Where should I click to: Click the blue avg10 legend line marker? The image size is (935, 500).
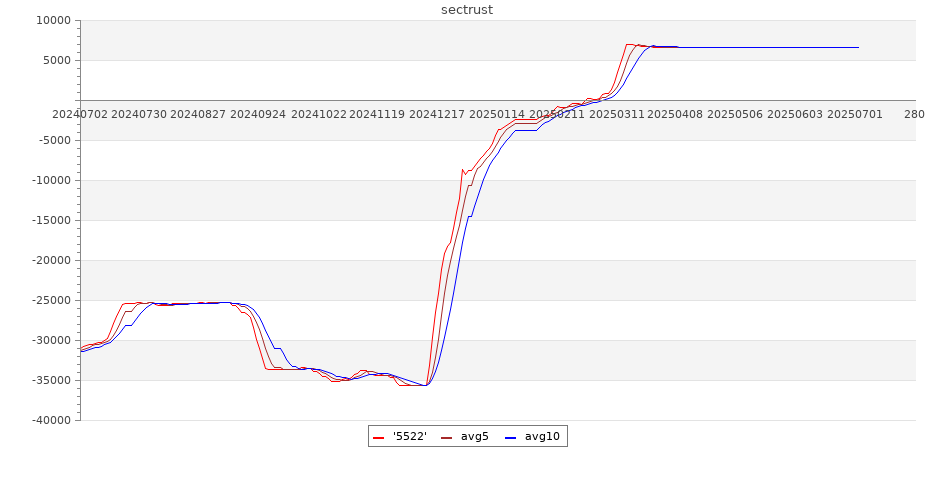tap(510, 437)
